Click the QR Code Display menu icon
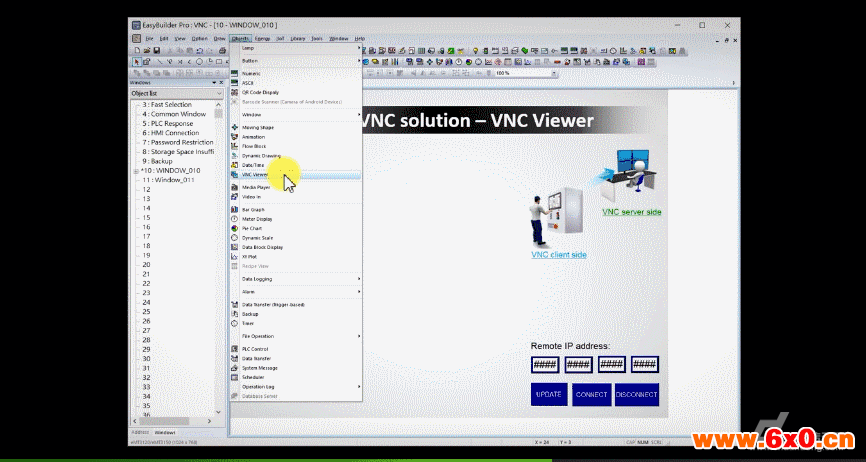 pos(235,92)
